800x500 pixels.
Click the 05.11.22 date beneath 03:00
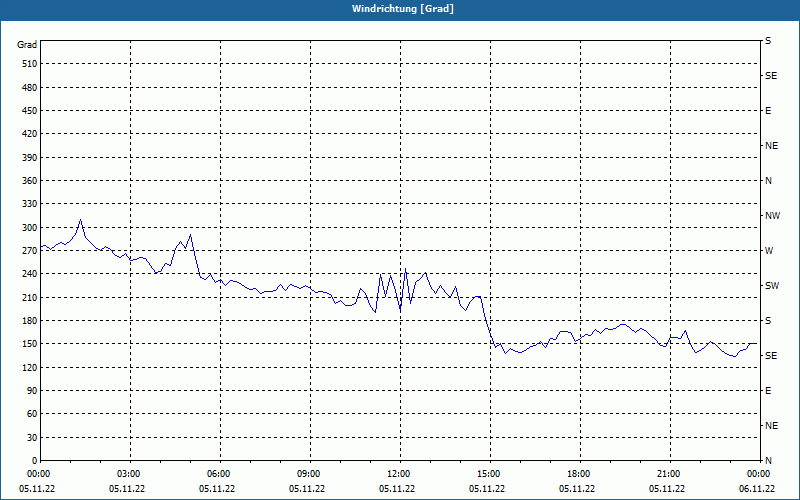(127, 489)
